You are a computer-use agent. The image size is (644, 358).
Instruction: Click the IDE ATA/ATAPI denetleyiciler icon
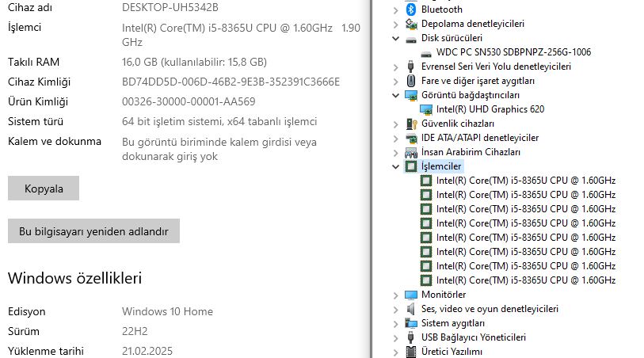[x=411, y=138]
